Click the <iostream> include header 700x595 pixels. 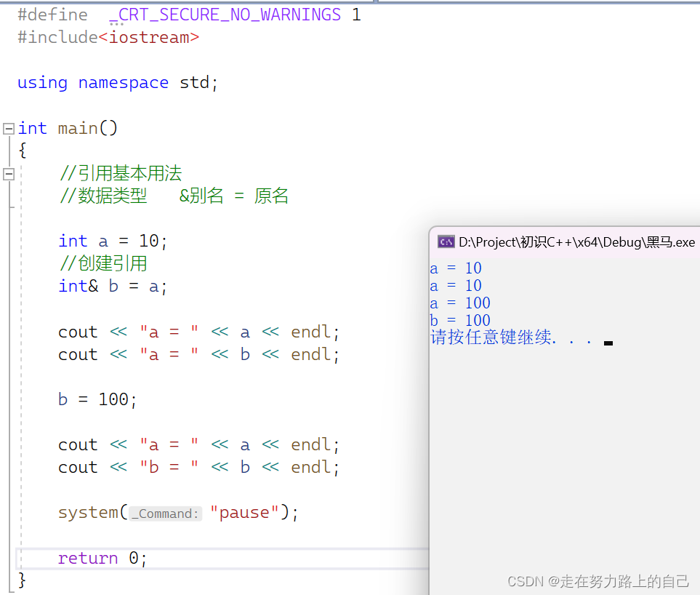tap(149, 38)
